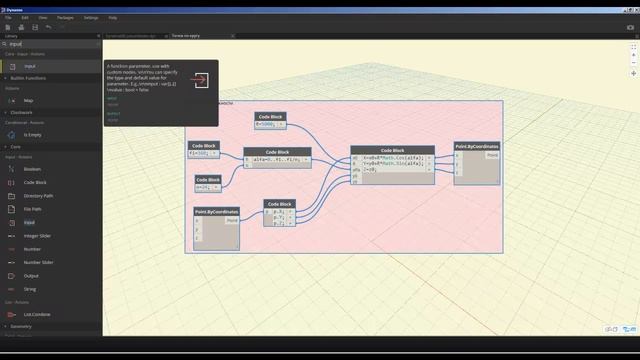The width and height of the screenshot is (640, 360).
Task: Click the alfa input port on Math.Cos block
Action: (356, 169)
